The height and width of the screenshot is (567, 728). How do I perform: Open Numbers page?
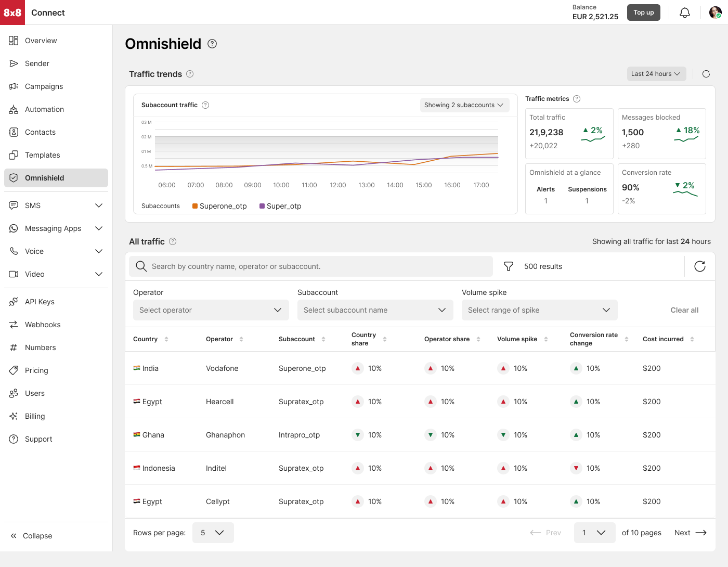(56, 347)
